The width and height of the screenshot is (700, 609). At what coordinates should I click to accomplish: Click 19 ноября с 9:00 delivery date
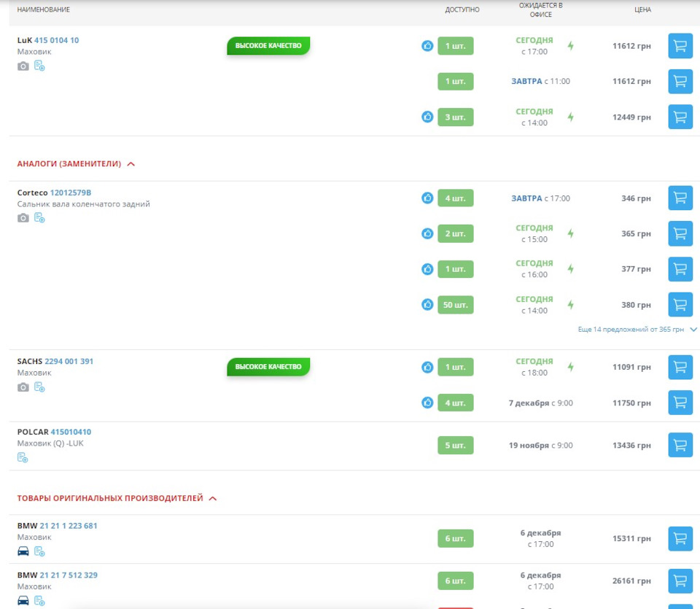(540, 445)
